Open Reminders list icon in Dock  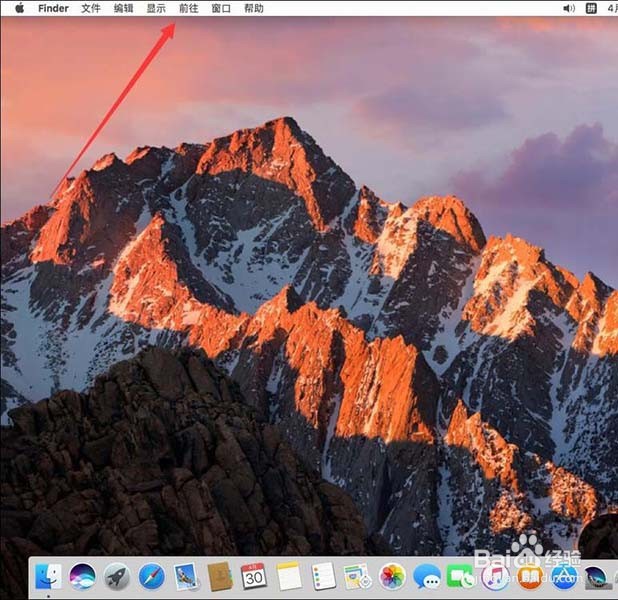[323, 576]
